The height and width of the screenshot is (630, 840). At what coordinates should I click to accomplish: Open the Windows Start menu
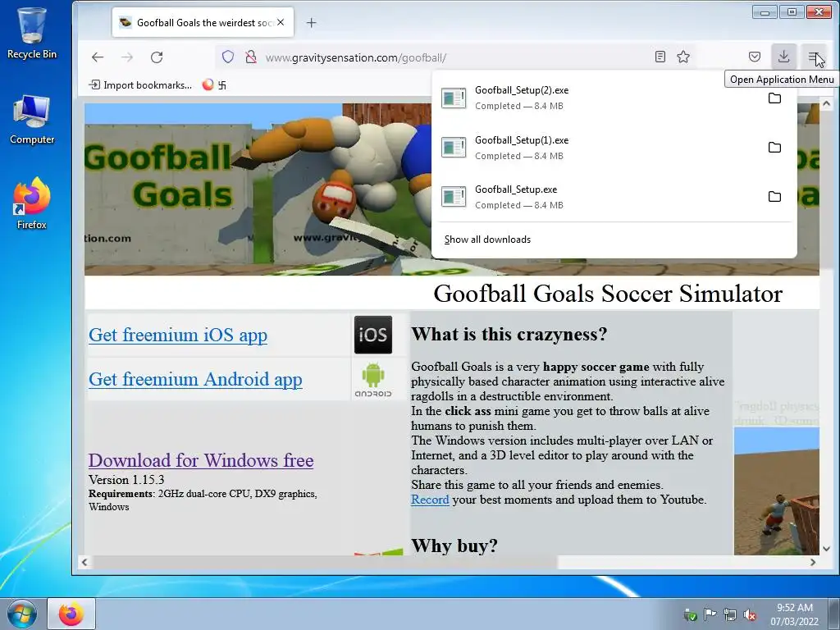(x=22, y=614)
